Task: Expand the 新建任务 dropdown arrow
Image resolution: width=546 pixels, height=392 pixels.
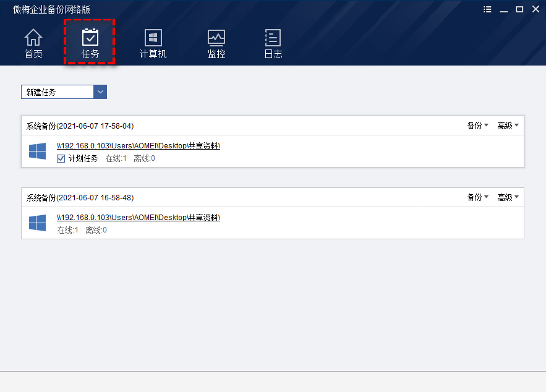Action: [x=100, y=92]
